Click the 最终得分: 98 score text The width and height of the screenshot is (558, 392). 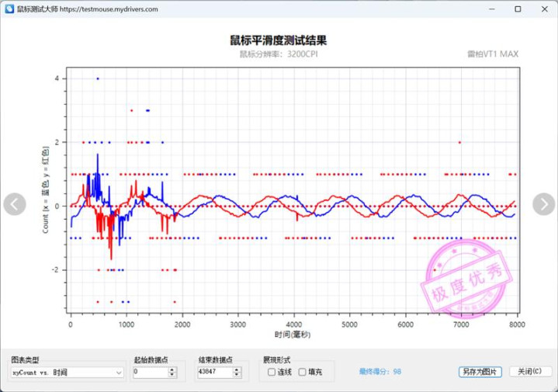pyautogui.click(x=380, y=373)
